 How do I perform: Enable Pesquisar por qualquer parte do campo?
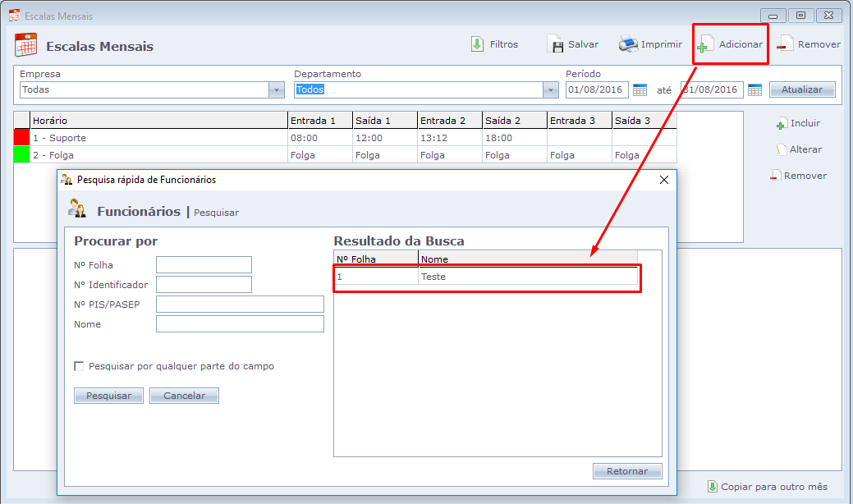click(x=80, y=366)
